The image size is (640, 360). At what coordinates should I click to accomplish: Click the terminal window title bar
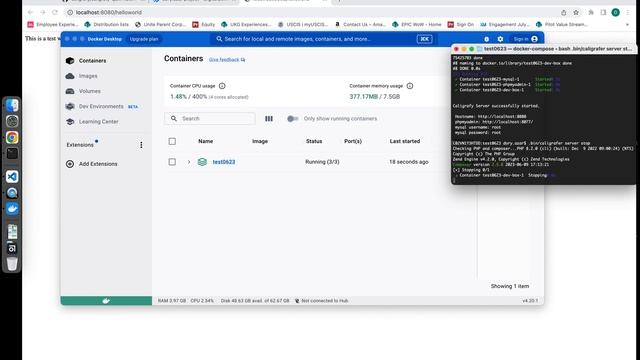tap(545, 49)
